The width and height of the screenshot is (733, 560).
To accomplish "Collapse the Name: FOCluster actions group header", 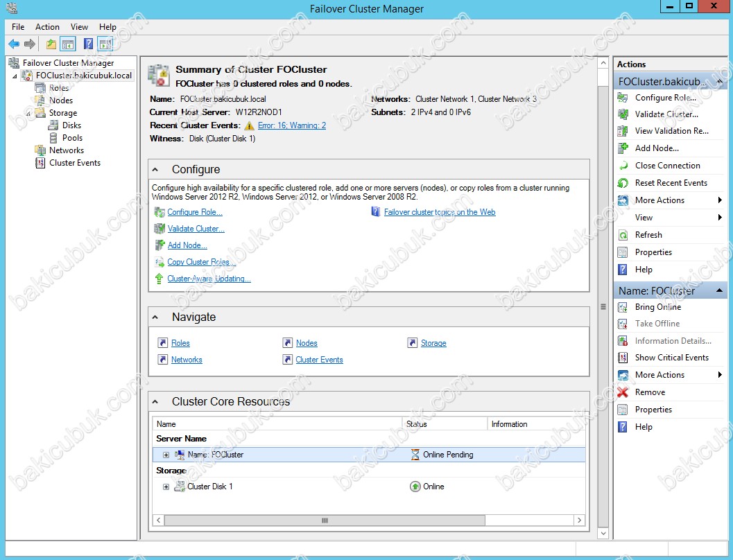I will pos(719,290).
